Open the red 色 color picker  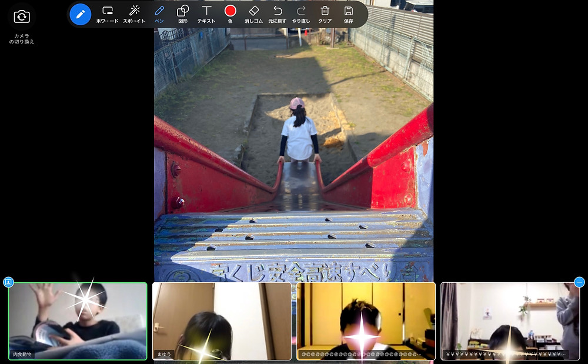tap(230, 15)
